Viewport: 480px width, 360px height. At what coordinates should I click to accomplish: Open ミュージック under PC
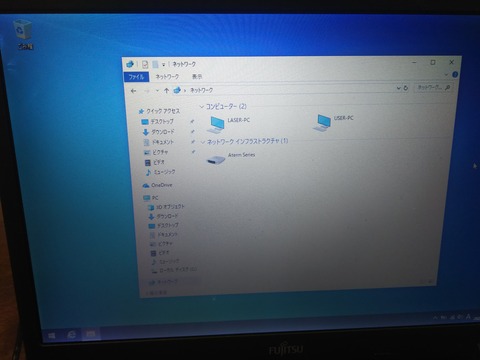coord(166,262)
